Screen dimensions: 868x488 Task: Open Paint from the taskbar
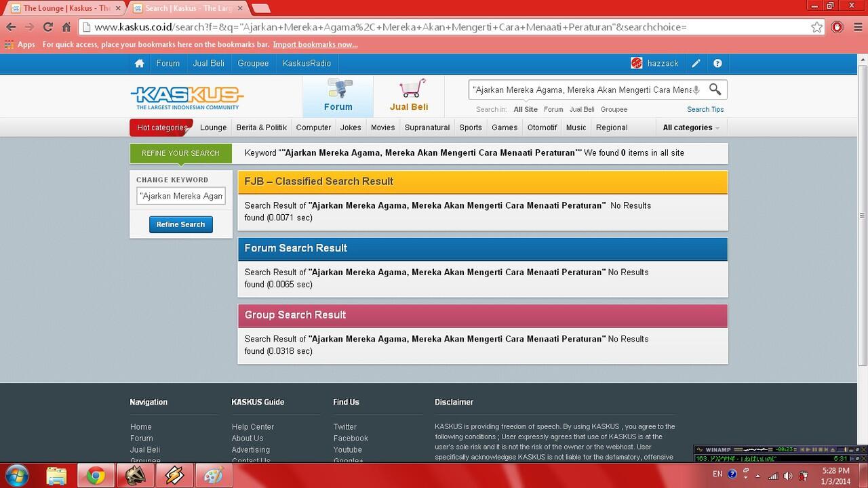(x=214, y=475)
